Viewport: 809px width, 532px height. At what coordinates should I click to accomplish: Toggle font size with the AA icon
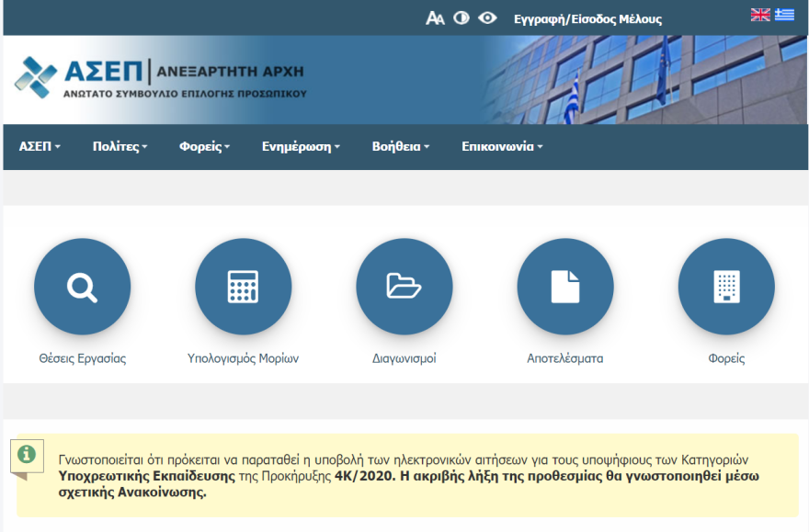[x=433, y=17]
